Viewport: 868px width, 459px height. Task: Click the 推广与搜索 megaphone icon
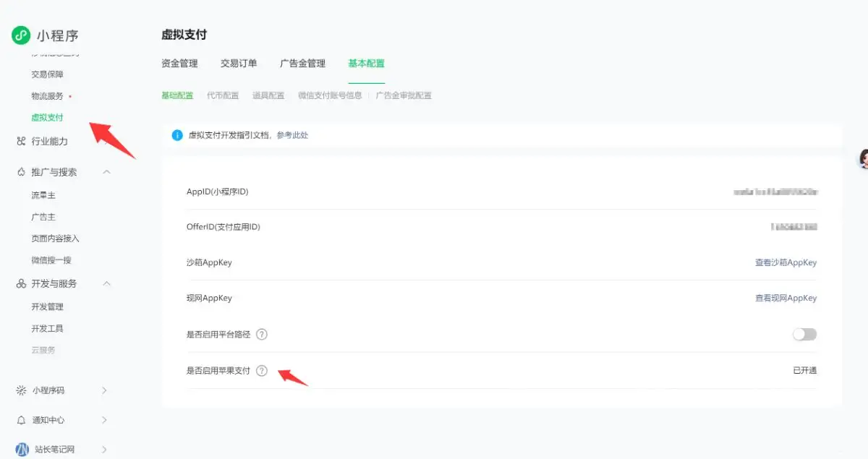pyautogui.click(x=20, y=172)
